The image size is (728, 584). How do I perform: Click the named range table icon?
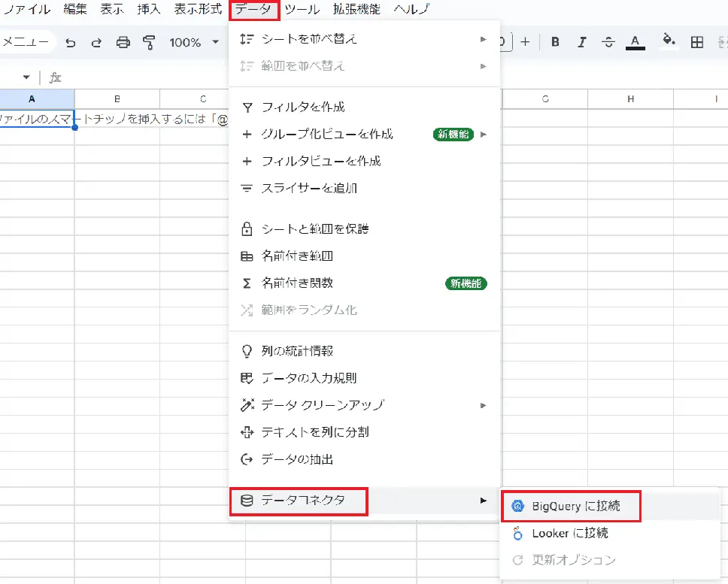click(x=247, y=256)
